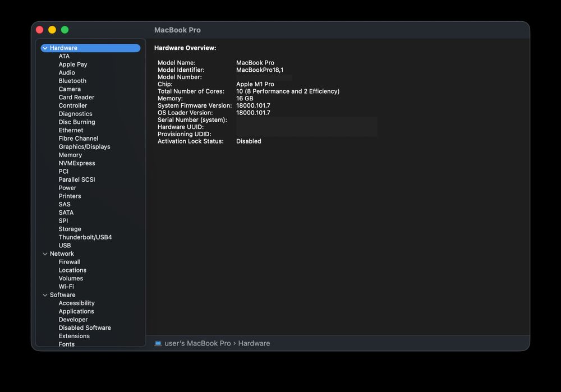View the Diagnostics entry
This screenshot has width=561, height=392.
pos(76,114)
